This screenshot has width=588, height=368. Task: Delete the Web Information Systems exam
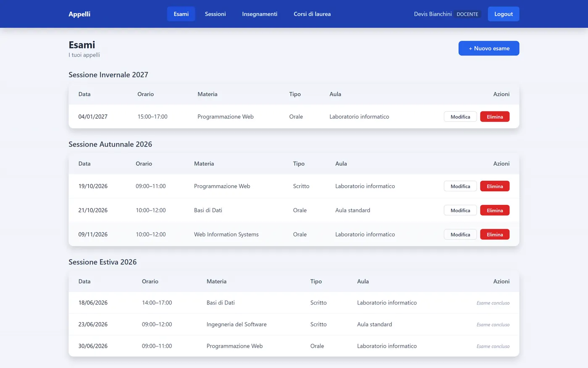pos(495,234)
